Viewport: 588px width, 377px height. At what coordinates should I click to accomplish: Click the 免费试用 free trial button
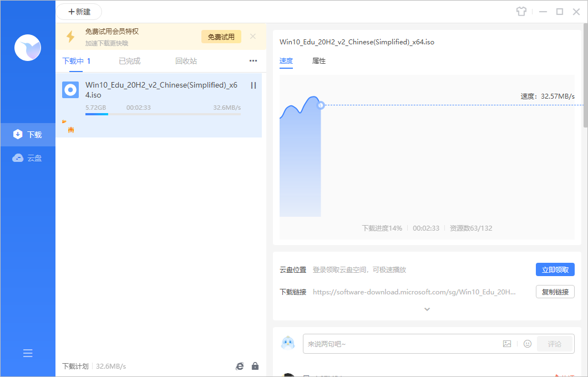[221, 37]
